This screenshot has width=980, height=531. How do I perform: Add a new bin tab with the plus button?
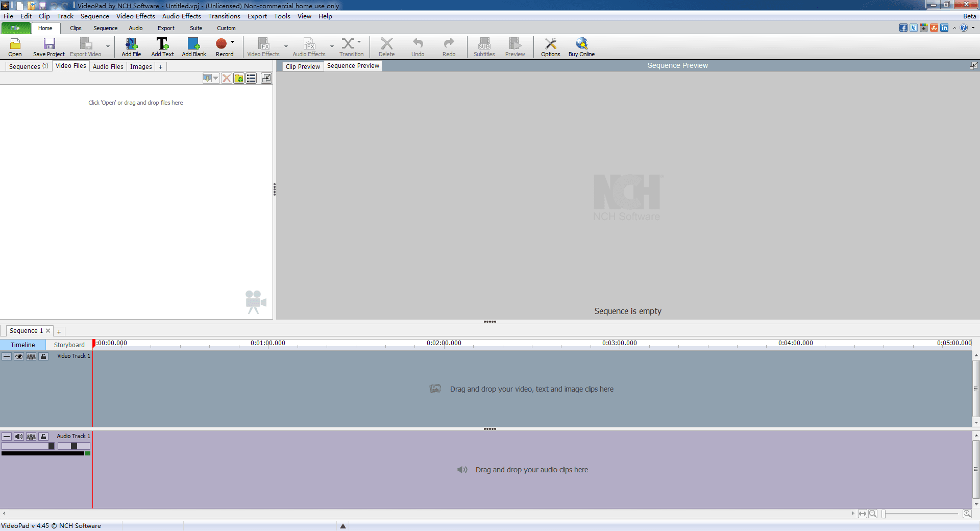coord(160,66)
